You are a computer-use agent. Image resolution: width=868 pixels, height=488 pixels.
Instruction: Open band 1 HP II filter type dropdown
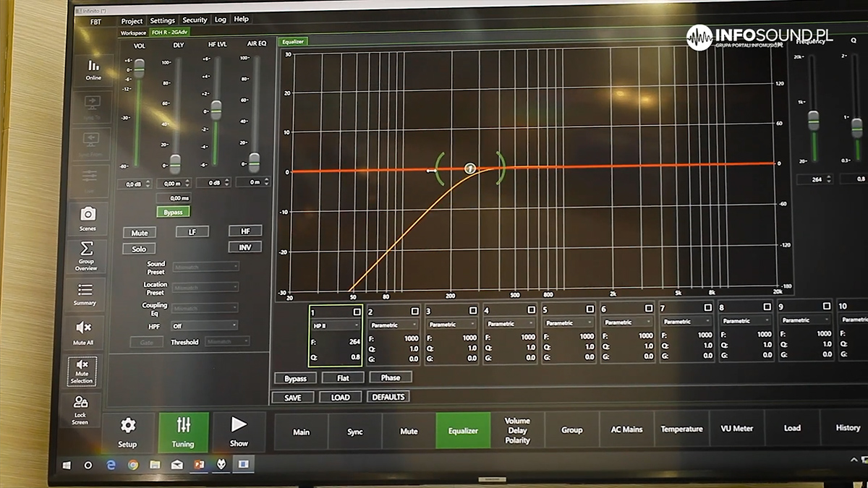click(336, 325)
